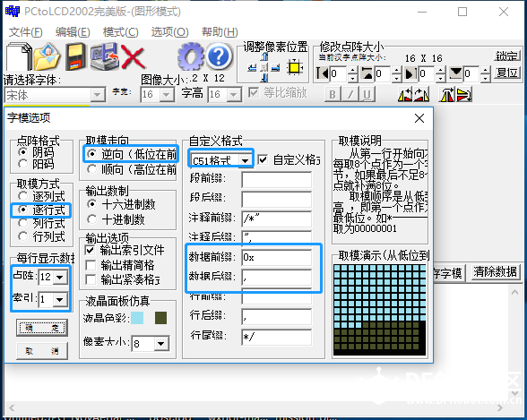Open the 帮助(H) menu
This screenshot has width=527, height=420.
point(220,32)
